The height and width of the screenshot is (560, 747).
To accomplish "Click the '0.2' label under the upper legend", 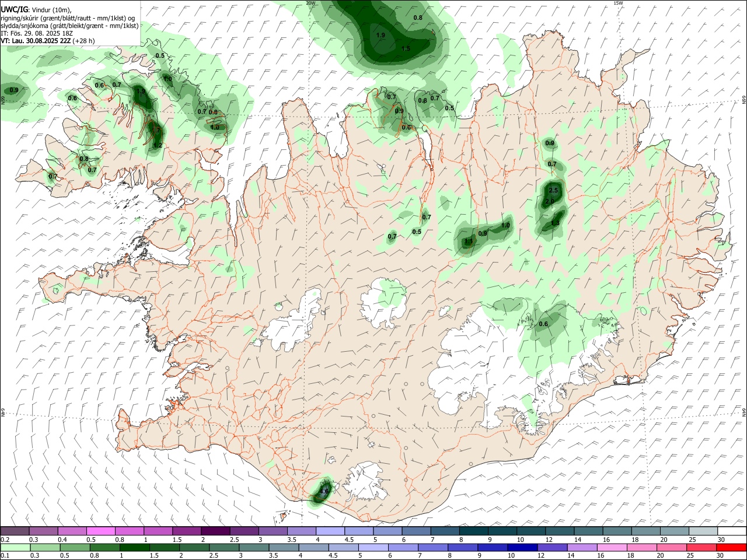I will point(5,540).
